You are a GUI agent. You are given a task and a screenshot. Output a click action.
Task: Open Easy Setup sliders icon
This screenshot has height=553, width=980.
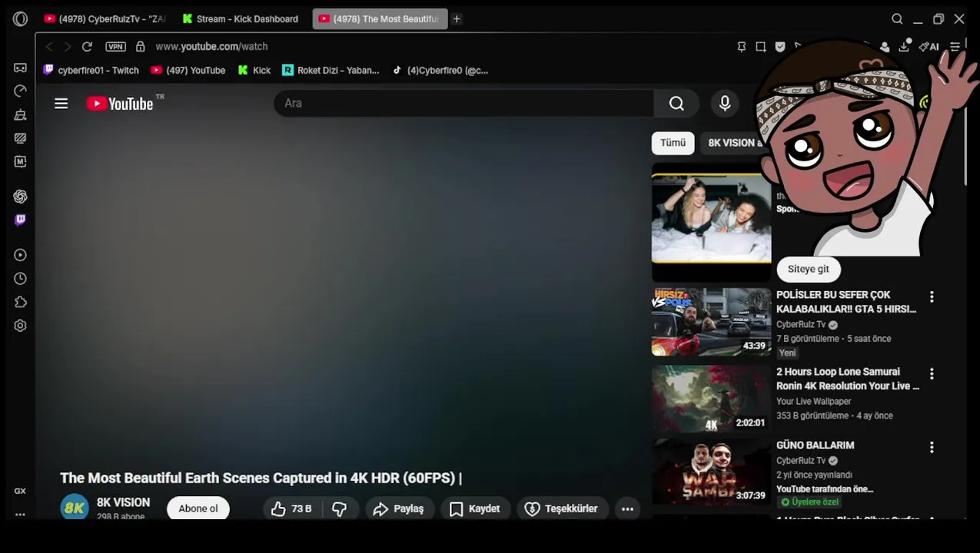coord(955,47)
